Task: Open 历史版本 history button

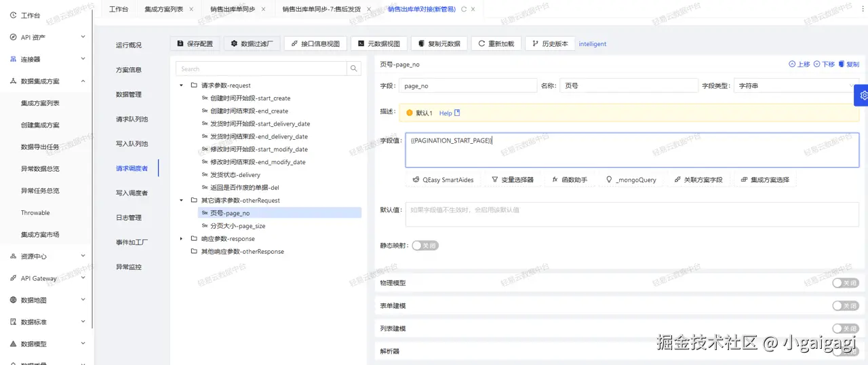Action: (551, 43)
